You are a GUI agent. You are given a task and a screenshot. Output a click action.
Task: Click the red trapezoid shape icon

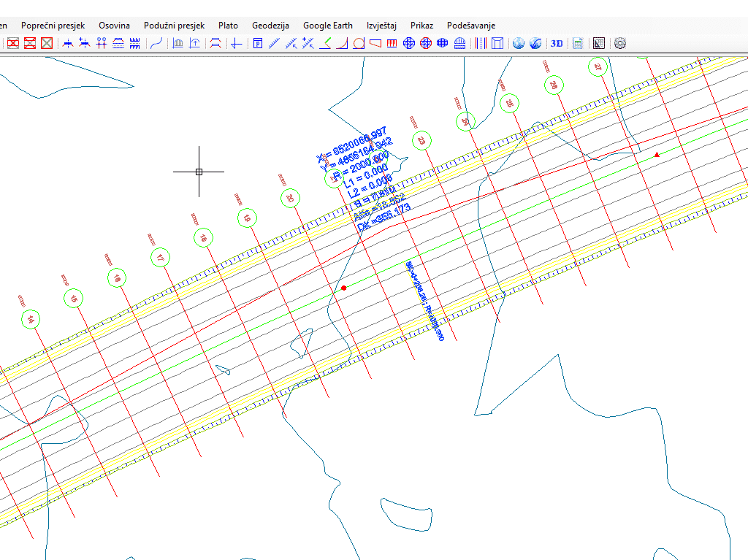[x=375, y=43]
